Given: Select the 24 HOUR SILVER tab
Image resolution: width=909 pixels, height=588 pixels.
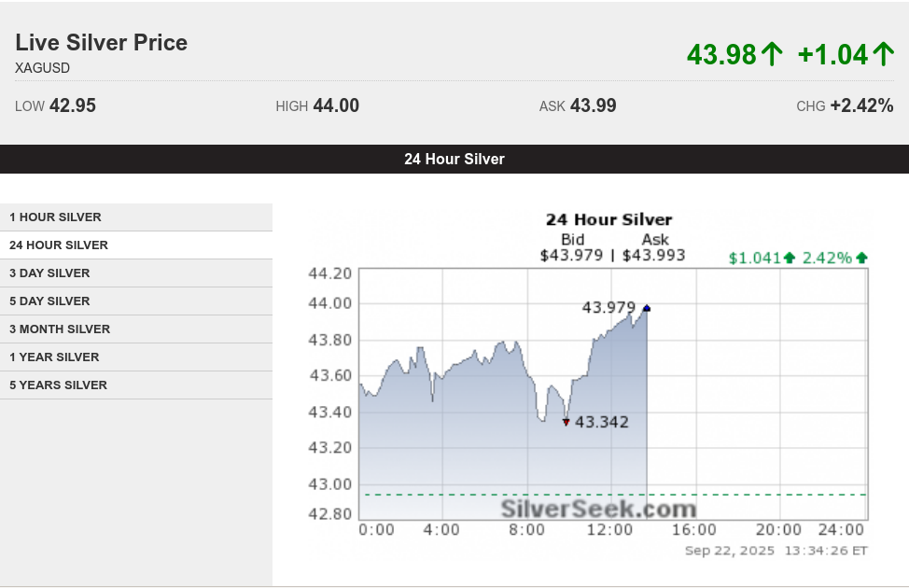Looking at the screenshot, I should [x=136, y=245].
